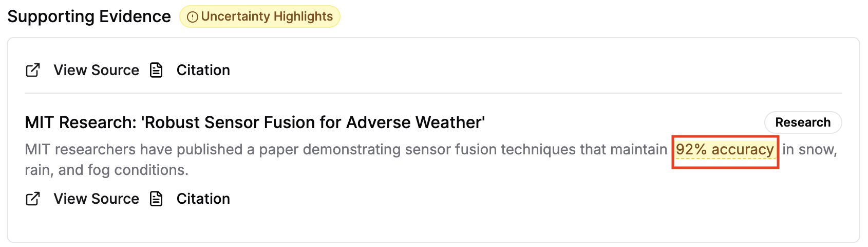Click the 'MIT researchers have published' description text
The width and height of the screenshot is (868, 247).
126,150
